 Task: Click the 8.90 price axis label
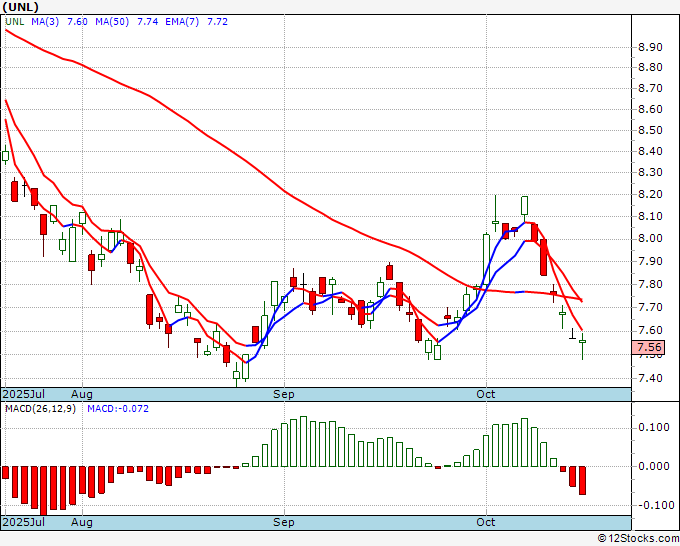point(650,47)
